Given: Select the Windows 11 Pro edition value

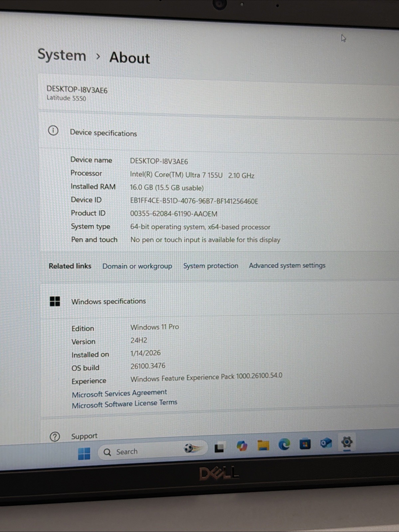Looking at the screenshot, I should (155, 327).
